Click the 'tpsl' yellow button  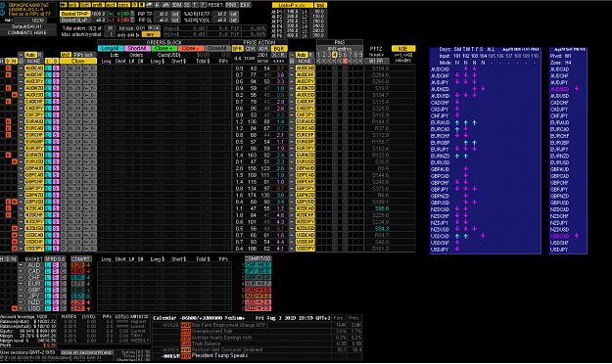[x=320, y=5]
